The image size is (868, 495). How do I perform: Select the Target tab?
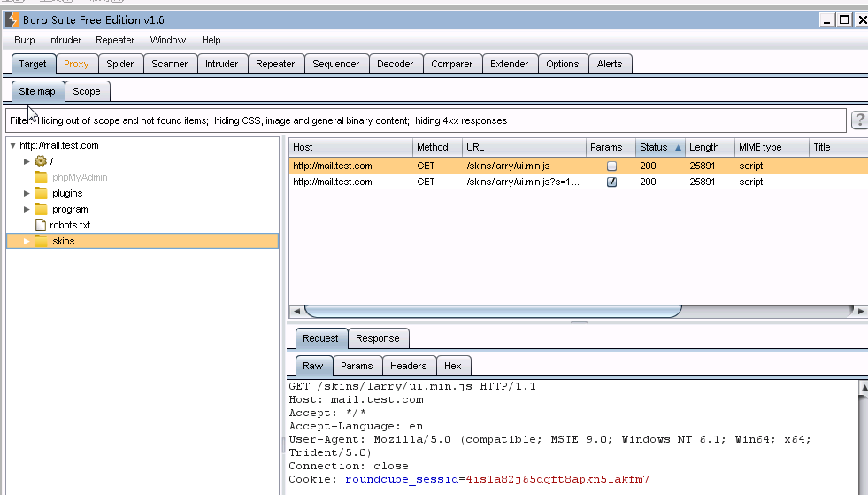tap(33, 64)
